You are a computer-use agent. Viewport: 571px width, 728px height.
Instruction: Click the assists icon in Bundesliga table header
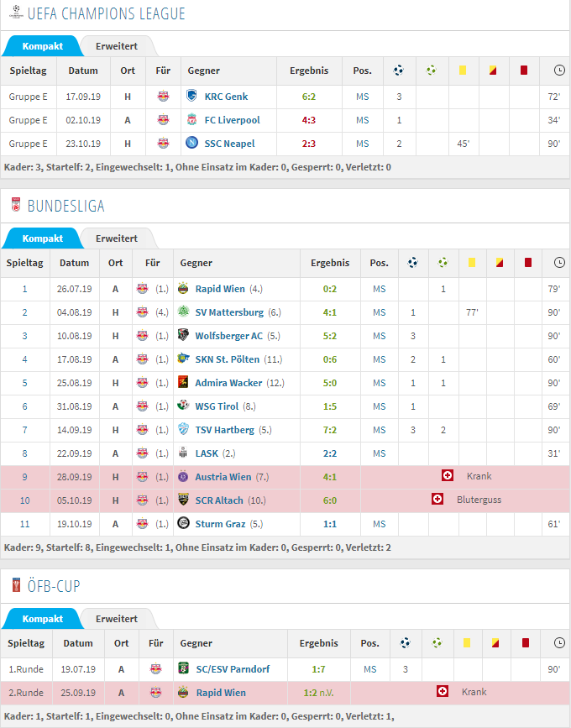pos(443,262)
